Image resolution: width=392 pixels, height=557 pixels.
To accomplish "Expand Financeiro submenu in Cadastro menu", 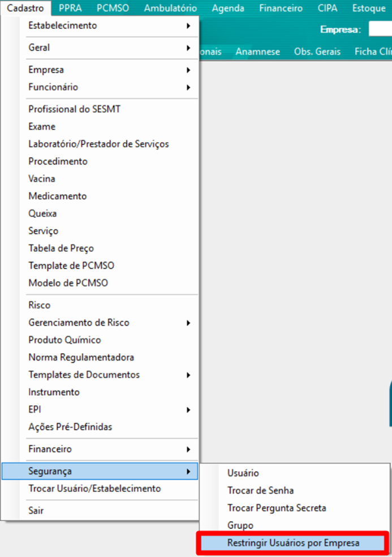I will [x=100, y=449].
